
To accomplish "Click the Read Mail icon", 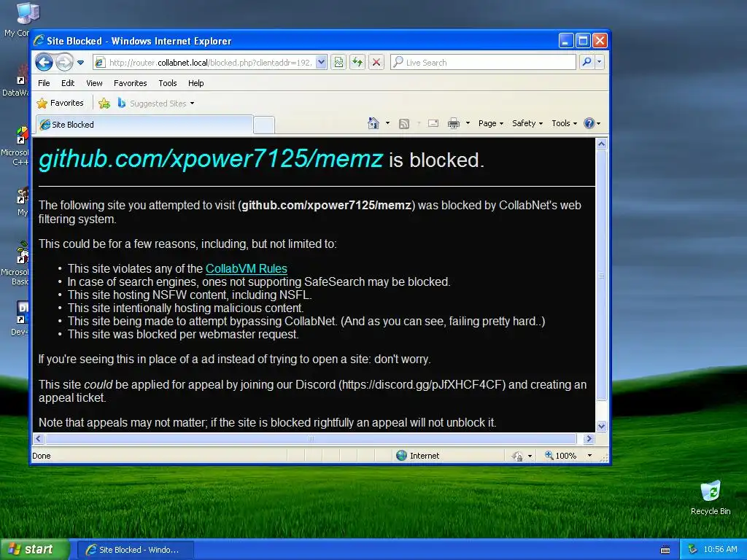I will click(x=433, y=123).
